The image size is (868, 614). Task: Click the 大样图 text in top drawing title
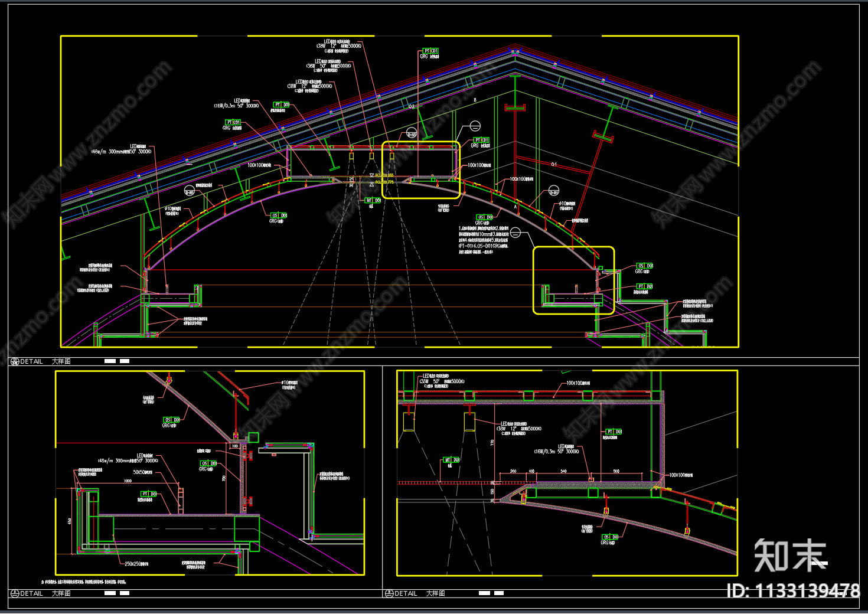[61, 361]
